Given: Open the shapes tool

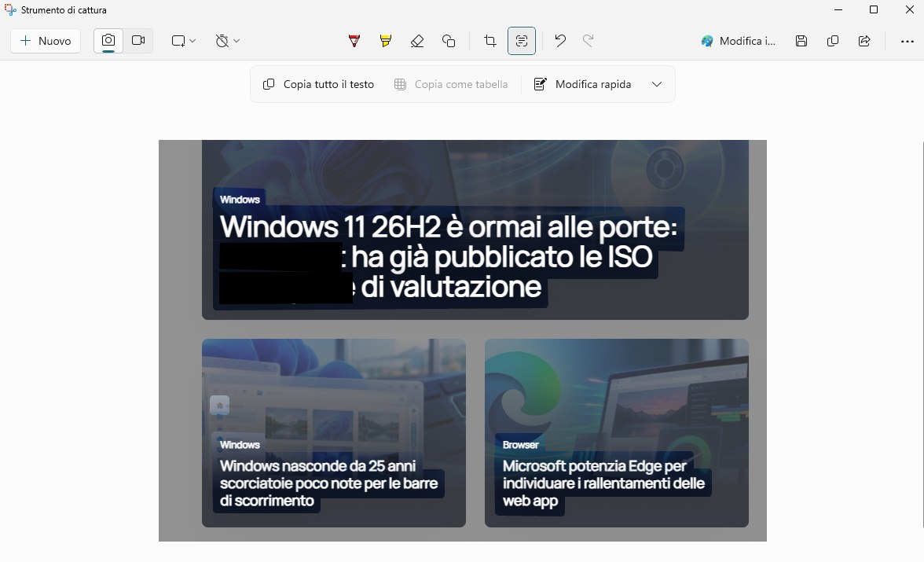Looking at the screenshot, I should (x=449, y=41).
